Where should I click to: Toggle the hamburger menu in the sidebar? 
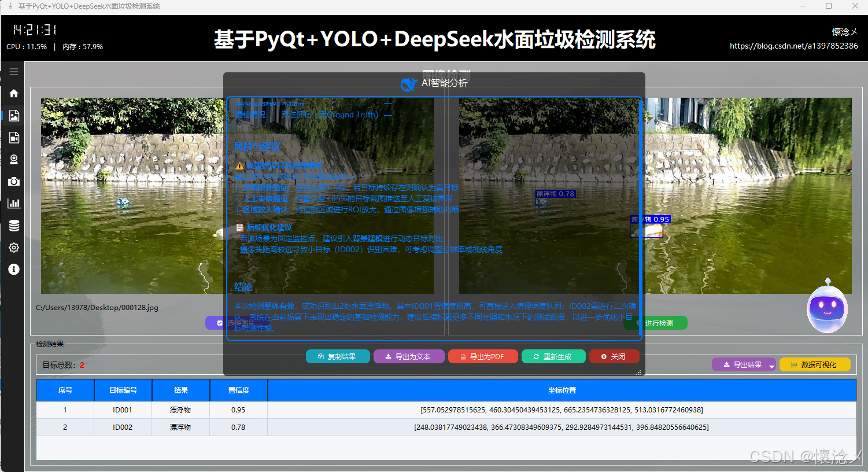14,72
